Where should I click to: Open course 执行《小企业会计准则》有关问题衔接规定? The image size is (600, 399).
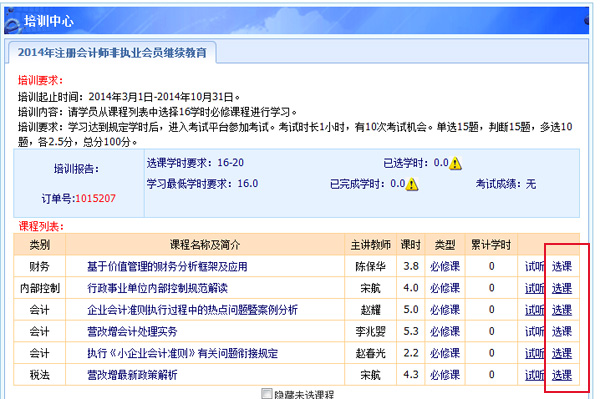tap(182, 353)
